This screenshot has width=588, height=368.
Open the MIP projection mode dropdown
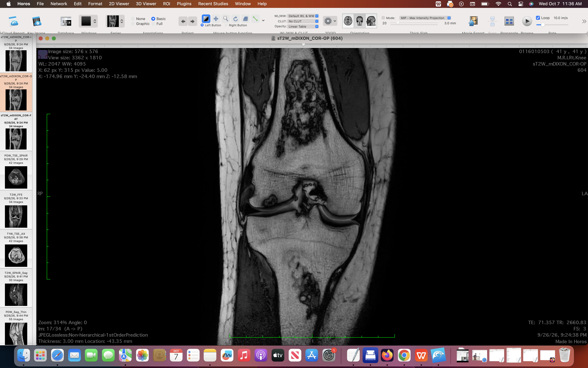[425, 18]
